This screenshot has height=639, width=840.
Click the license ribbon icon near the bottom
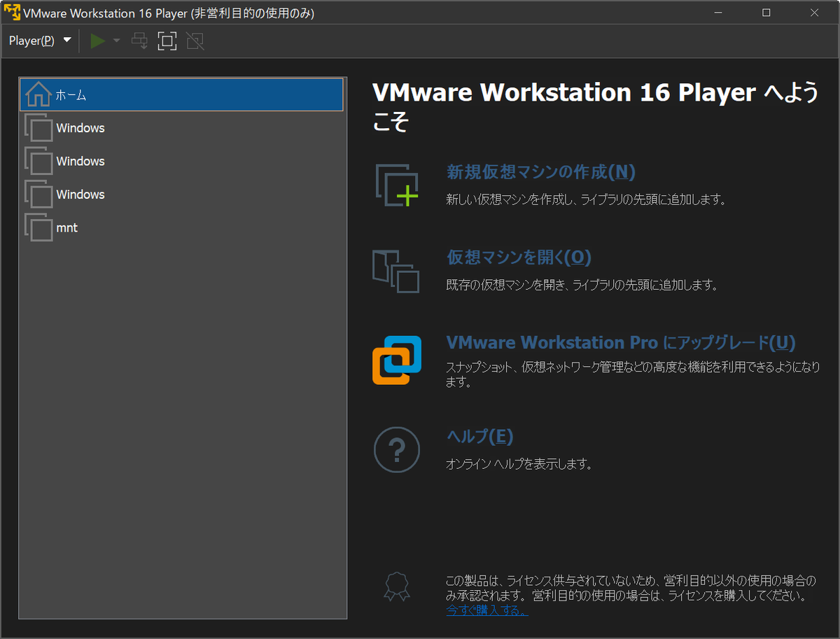[x=397, y=588]
